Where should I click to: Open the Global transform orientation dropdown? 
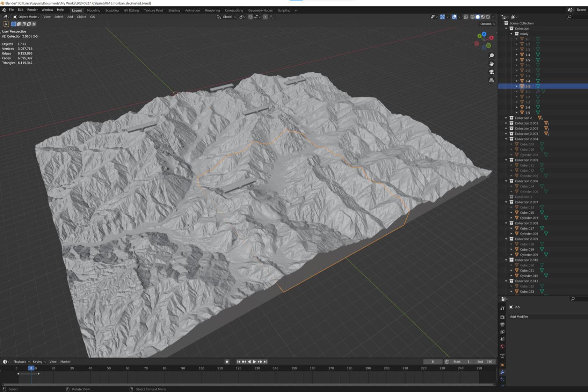(226, 17)
